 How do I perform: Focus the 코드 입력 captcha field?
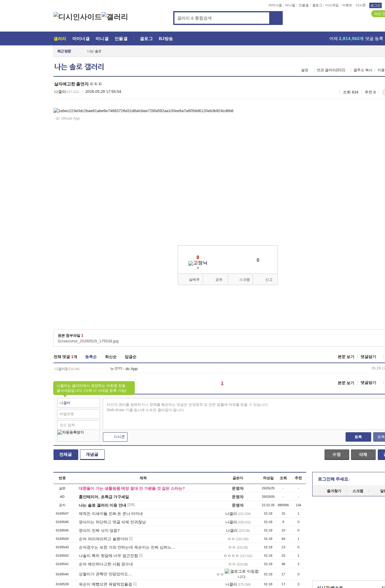tap(79, 425)
